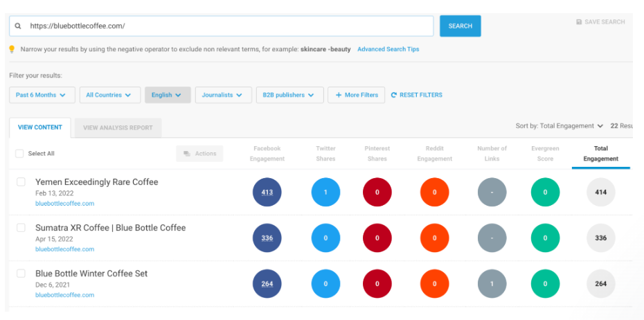The width and height of the screenshot is (644, 320).
Task: Click Facebook bubble 336 for Sumatra XR
Action: 267,238
